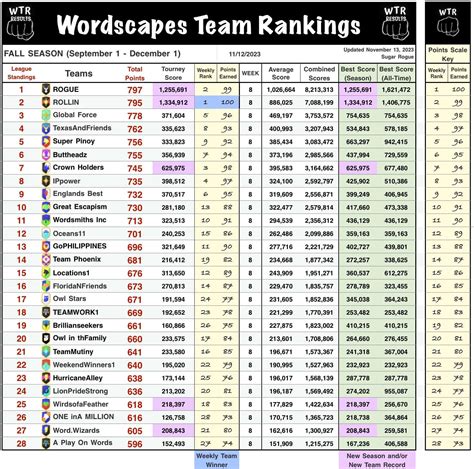Click the Teams column header
Viewport: 474px width, 469px height.
(x=79, y=74)
